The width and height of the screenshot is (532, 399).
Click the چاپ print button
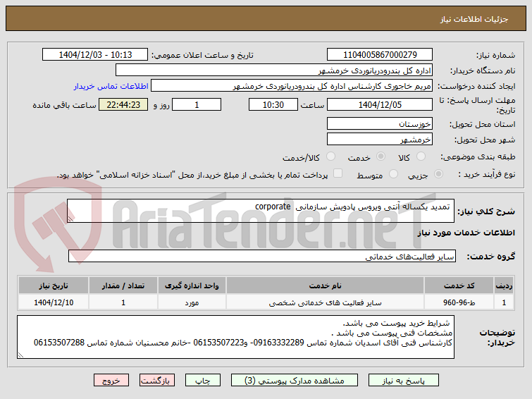pyautogui.click(x=202, y=381)
